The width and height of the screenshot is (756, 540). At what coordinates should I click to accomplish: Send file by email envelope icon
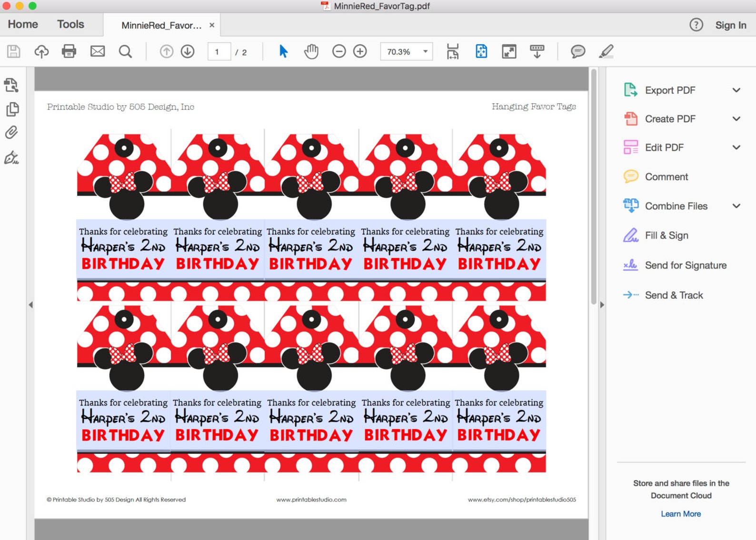98,51
